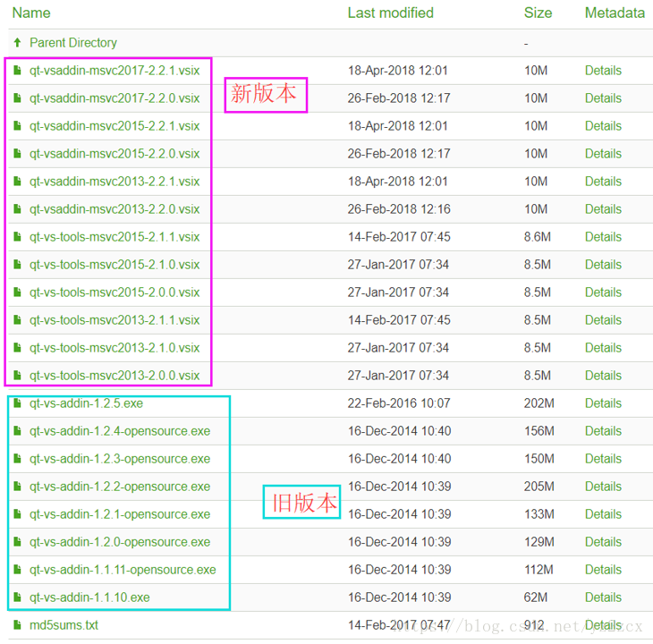
Task: Click file icon beside qt-vs-addin-1.2.3-opensource.exe
Action: click(18, 458)
